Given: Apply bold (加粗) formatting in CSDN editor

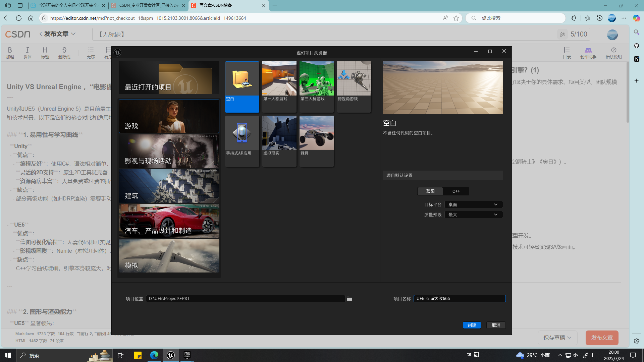Looking at the screenshot, I should click(x=10, y=53).
